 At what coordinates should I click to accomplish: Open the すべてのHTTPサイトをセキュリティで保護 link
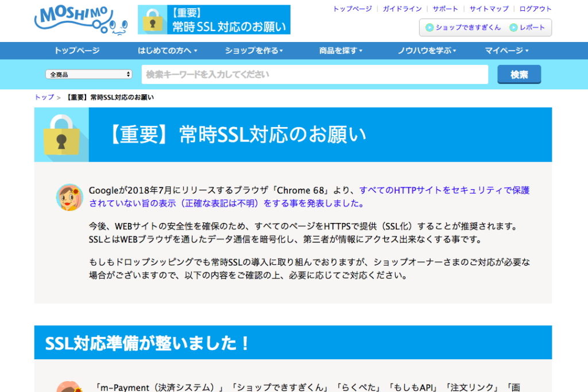[x=444, y=190]
